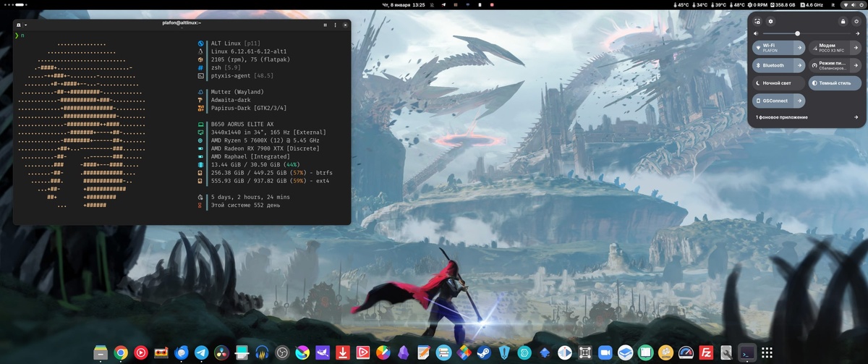Open the cassette tape app in the dock
The height and width of the screenshot is (364, 868).
point(161,352)
